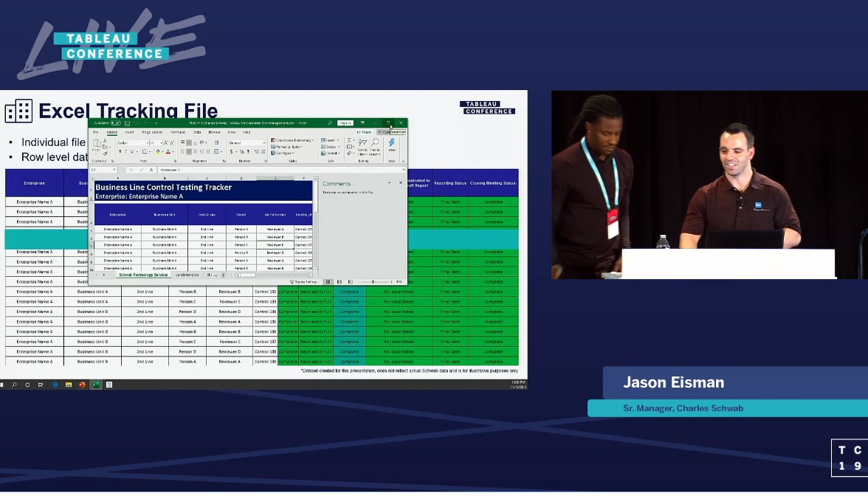Click the Wrap Text icon
868x502 pixels.
click(x=217, y=142)
